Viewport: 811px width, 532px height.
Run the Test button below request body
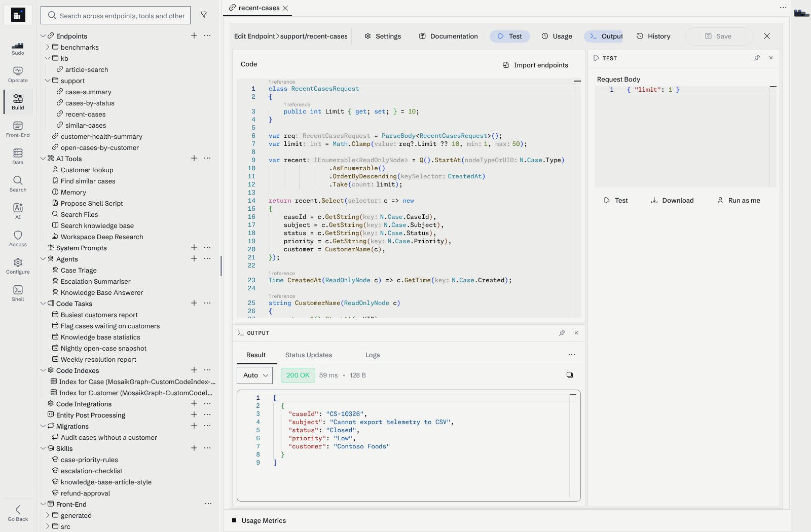[x=615, y=200]
